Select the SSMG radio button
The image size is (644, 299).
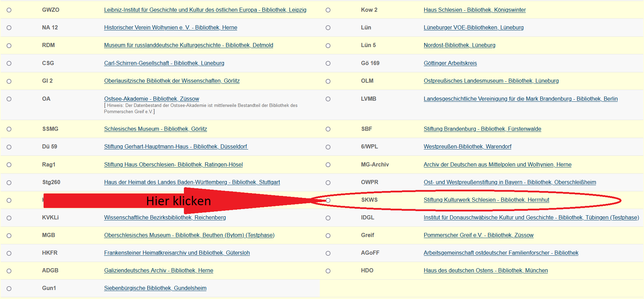pos(9,129)
